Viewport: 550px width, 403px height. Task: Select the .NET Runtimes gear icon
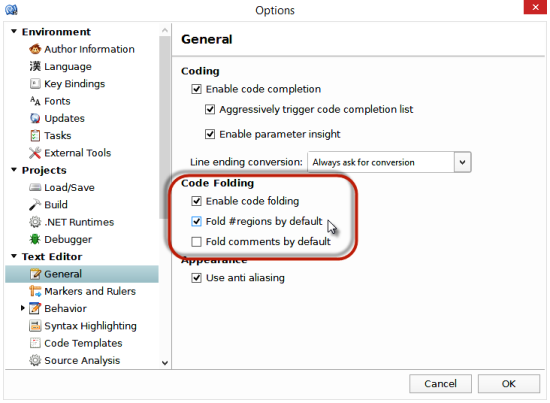35,222
